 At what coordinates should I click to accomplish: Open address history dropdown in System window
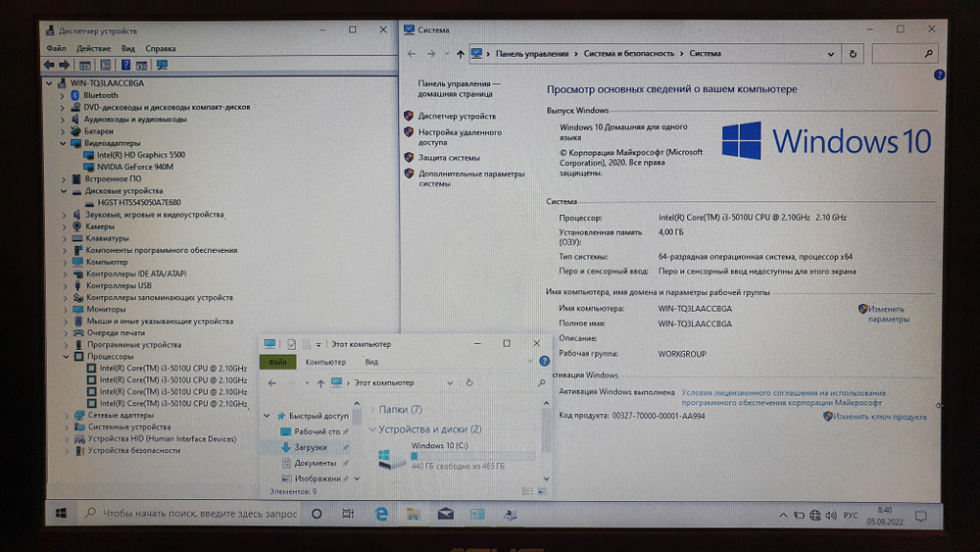coord(831,54)
